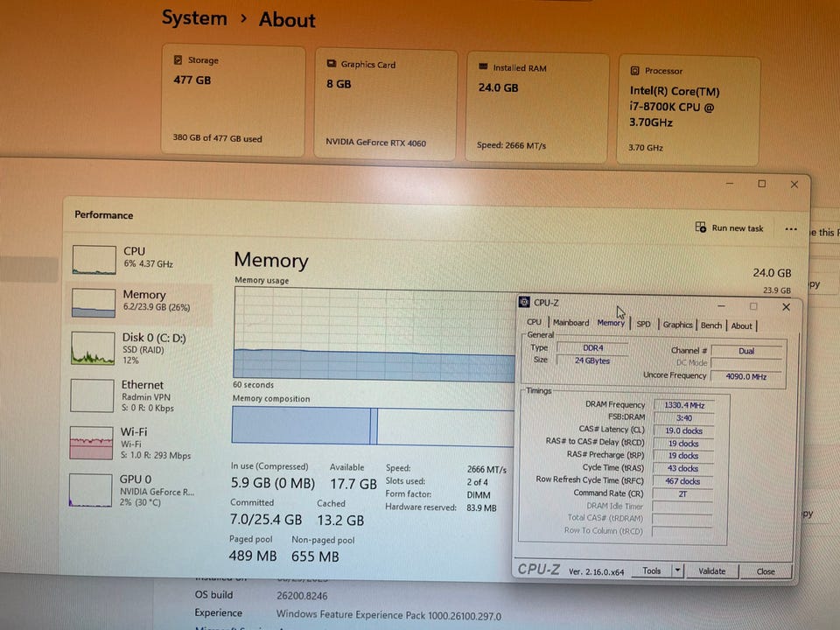Open the CPU tab in CPU-Z
This screenshot has width=840, height=630.
[x=534, y=322]
